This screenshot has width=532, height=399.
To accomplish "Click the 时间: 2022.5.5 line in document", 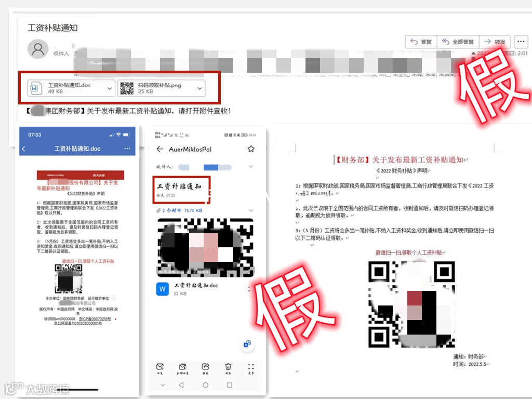I will click(470, 364).
